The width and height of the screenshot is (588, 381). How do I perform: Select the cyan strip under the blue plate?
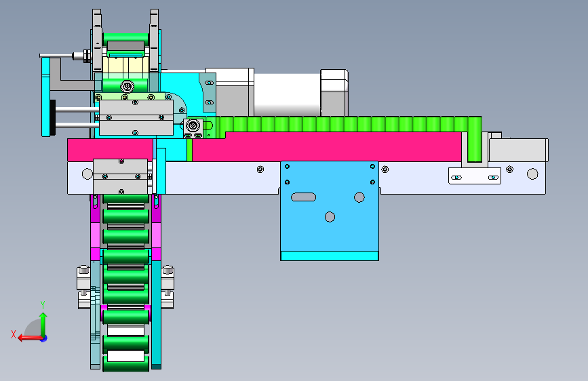coord(330,256)
